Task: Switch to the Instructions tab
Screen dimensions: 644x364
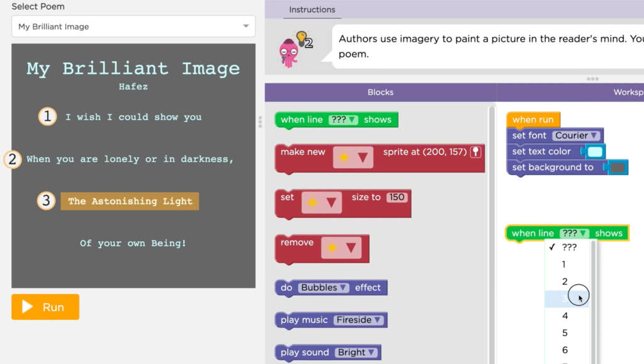Action: [312, 9]
